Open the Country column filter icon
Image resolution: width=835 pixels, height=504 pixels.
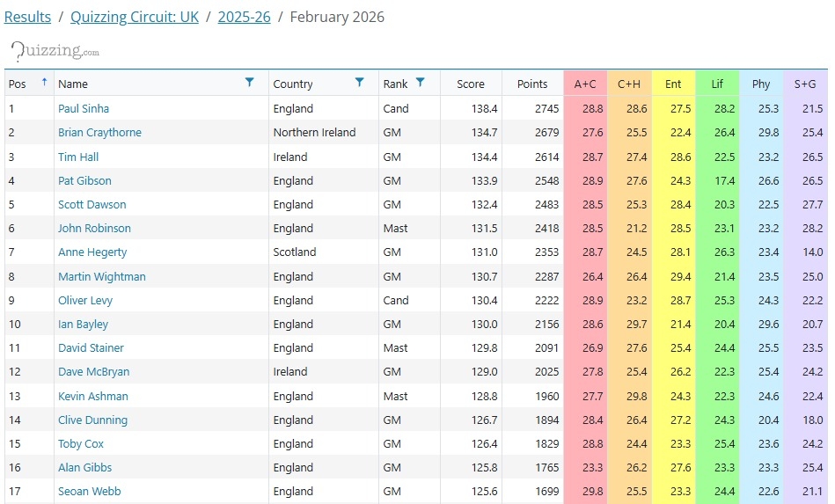coord(359,83)
